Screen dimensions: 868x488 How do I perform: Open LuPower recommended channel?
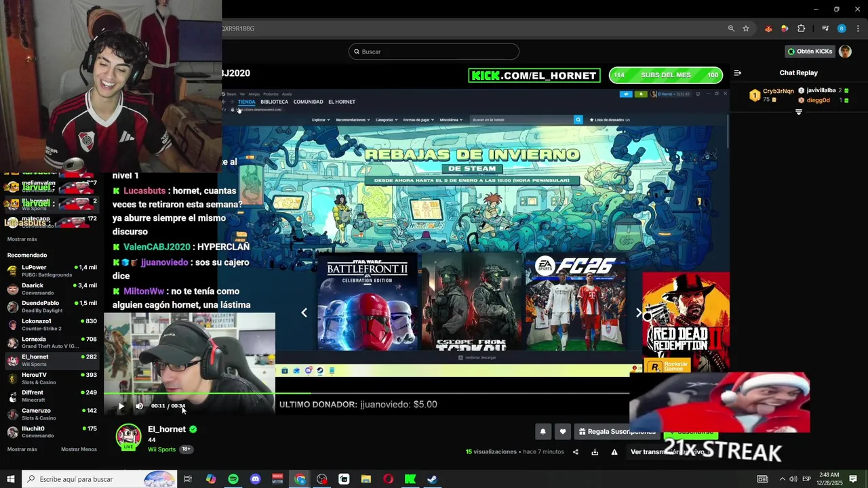click(x=52, y=271)
